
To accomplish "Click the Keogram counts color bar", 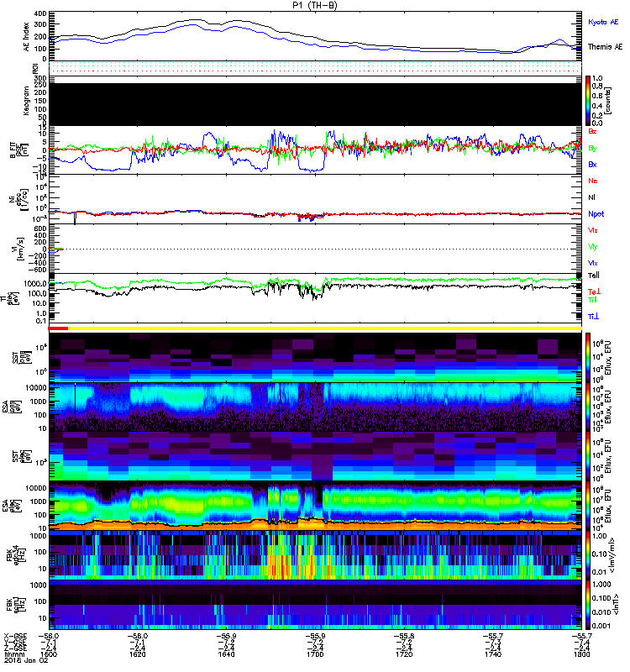I will [588, 101].
